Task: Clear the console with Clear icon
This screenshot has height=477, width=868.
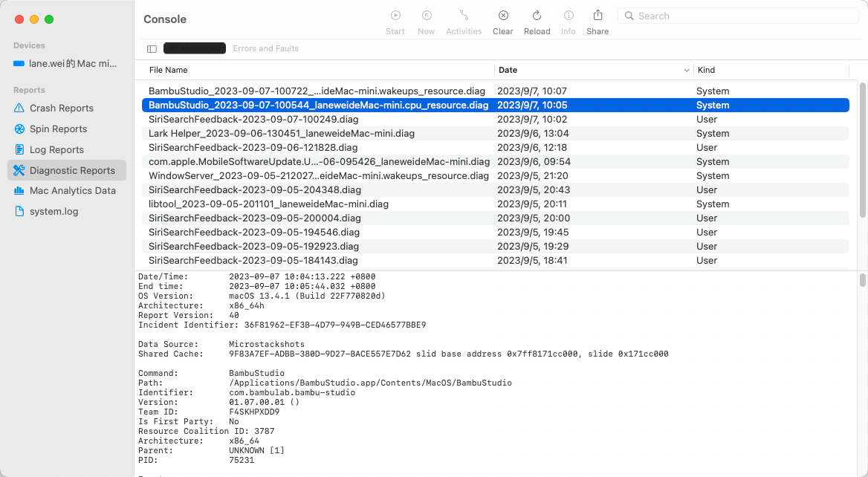Action: coord(503,16)
